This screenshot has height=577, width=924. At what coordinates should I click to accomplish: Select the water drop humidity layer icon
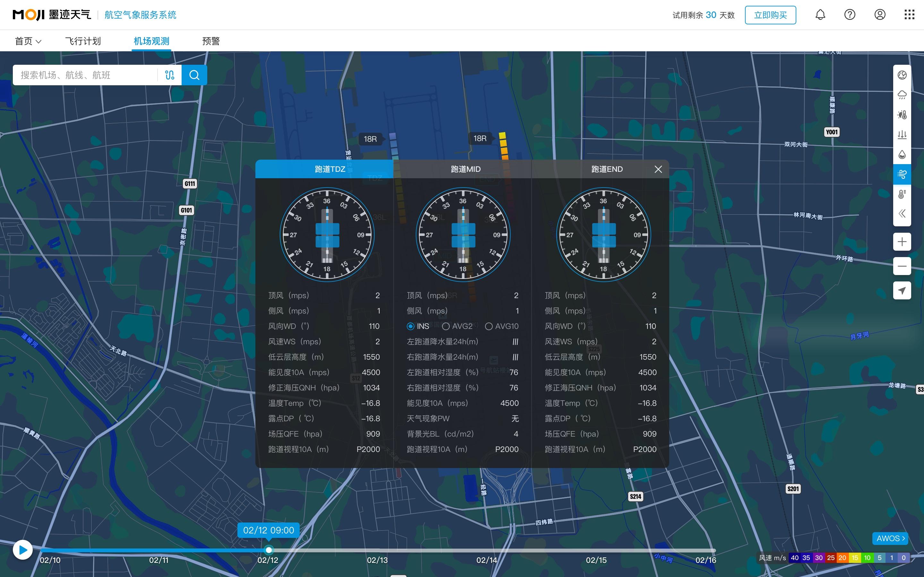click(902, 155)
